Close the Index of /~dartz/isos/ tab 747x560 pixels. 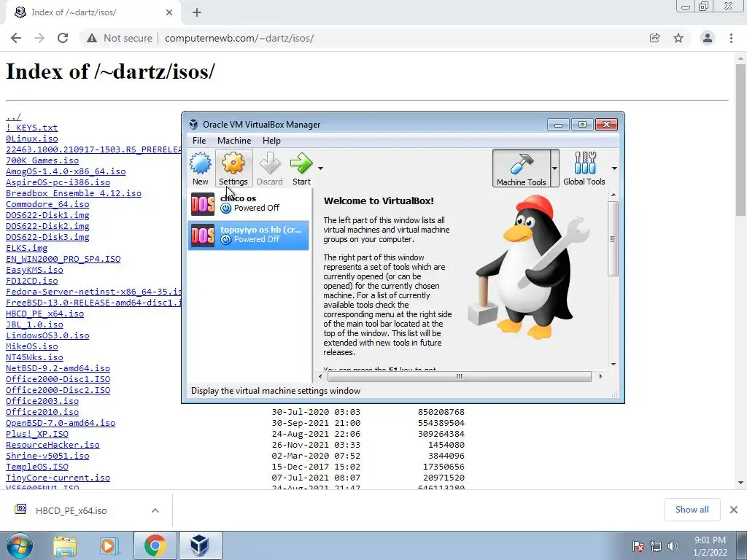tap(169, 13)
